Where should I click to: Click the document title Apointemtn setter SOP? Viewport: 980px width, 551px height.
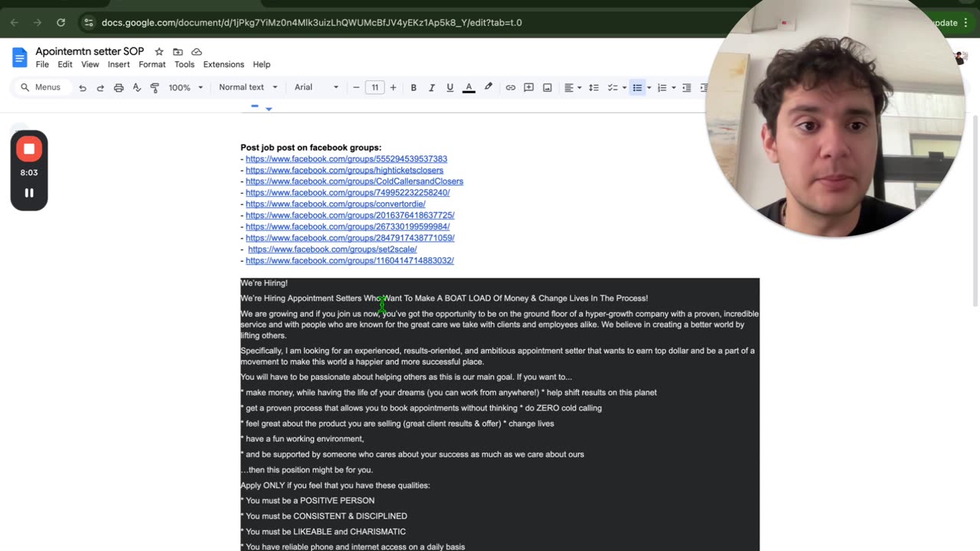click(90, 51)
